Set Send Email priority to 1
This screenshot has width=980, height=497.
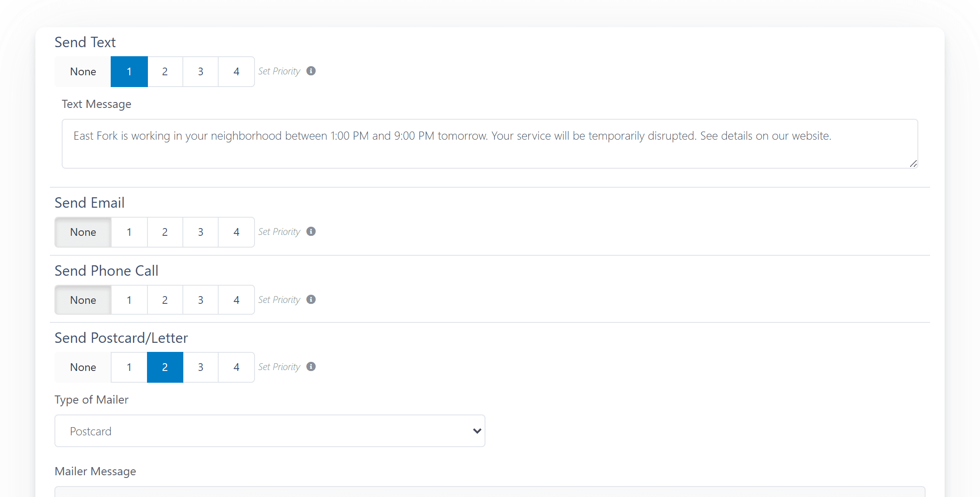click(129, 232)
